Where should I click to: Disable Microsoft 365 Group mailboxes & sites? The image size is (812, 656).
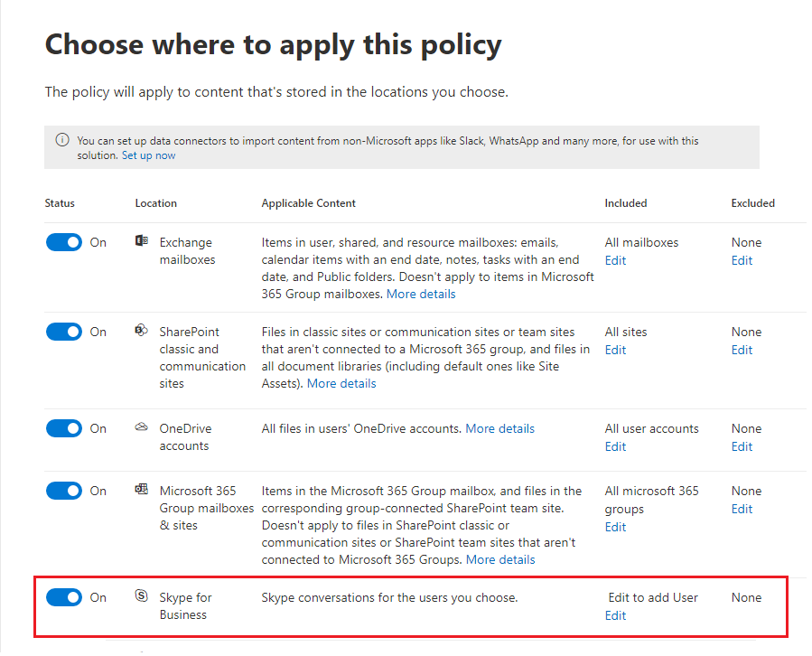click(64, 491)
